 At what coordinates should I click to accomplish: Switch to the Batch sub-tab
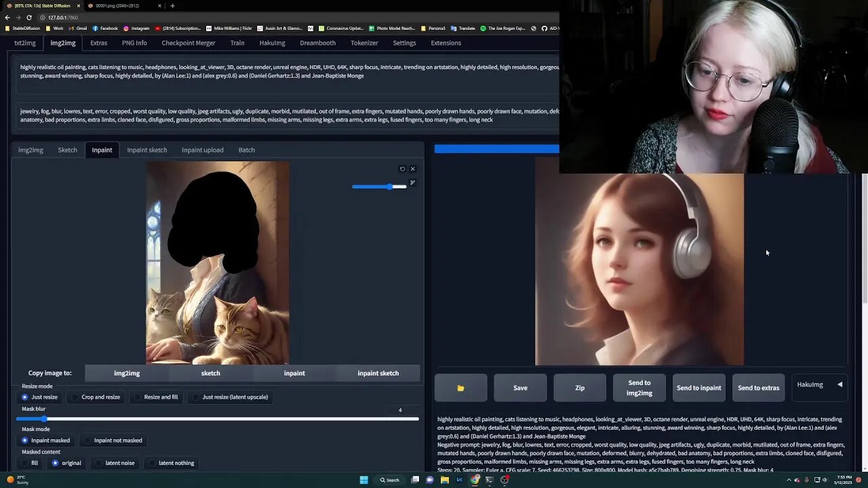pyautogui.click(x=247, y=150)
